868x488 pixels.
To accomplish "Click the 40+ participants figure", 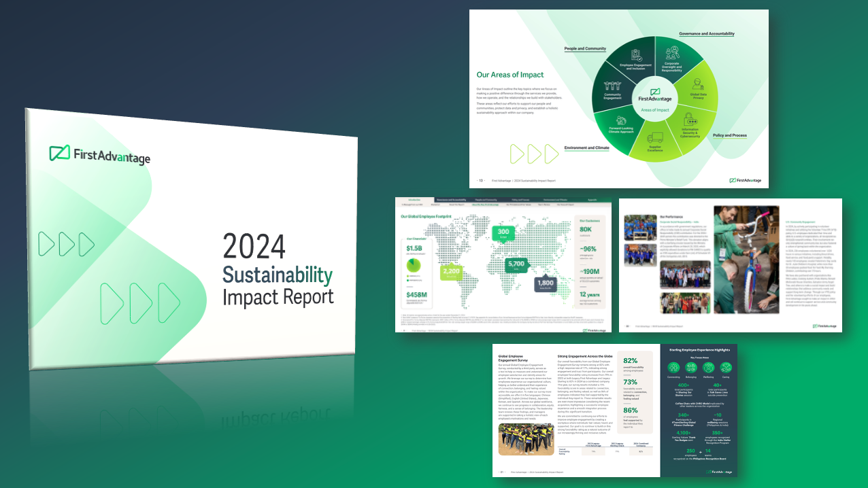I will click(x=717, y=385).
